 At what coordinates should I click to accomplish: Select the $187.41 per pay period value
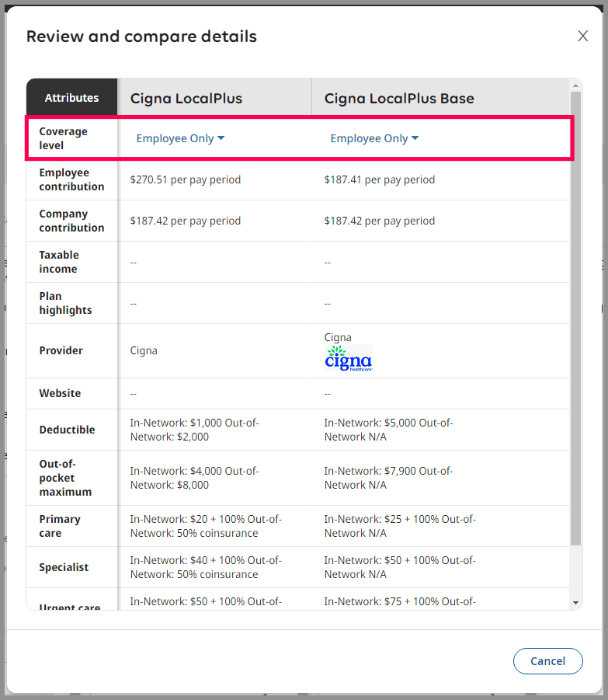pyautogui.click(x=379, y=179)
